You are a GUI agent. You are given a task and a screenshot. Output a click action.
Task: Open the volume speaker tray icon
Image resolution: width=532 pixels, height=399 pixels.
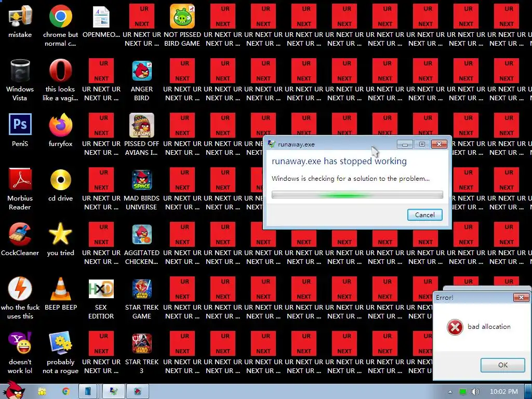pyautogui.click(x=475, y=392)
